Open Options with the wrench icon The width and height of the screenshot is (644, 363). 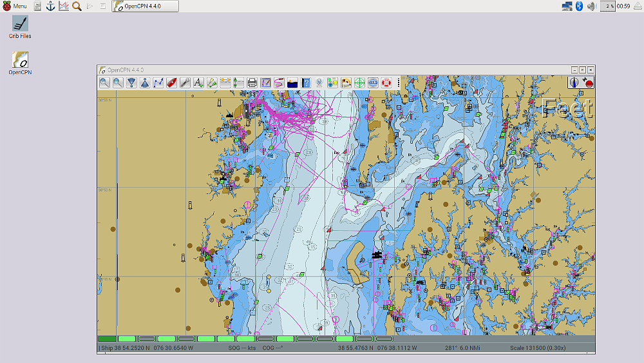pos(185,83)
